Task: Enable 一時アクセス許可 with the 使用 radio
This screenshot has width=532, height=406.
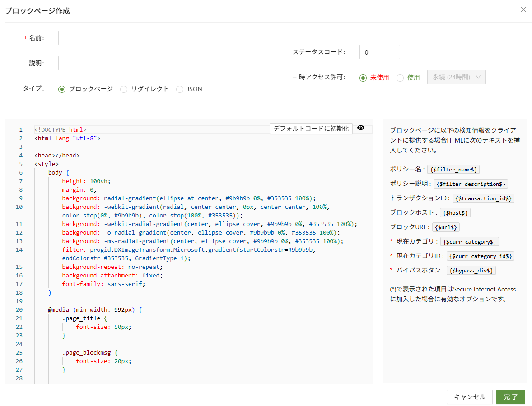Action: (400, 78)
